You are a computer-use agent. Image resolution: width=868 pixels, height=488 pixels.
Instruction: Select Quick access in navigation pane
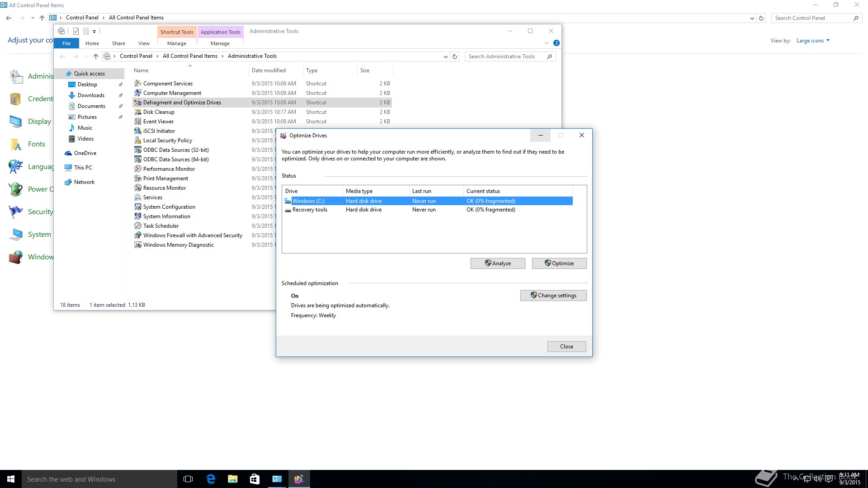tap(89, 74)
